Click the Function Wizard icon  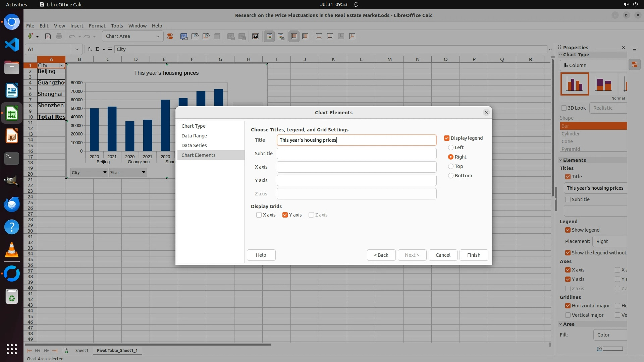click(x=90, y=49)
